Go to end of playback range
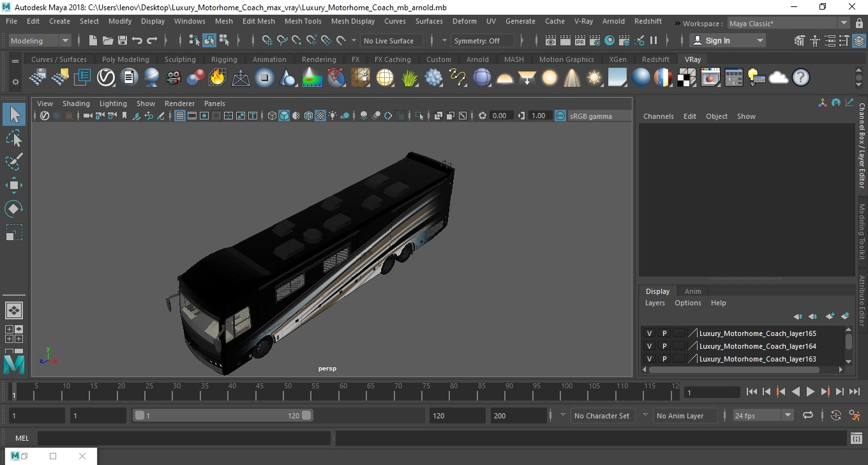Image resolution: width=868 pixels, height=465 pixels. [855, 392]
